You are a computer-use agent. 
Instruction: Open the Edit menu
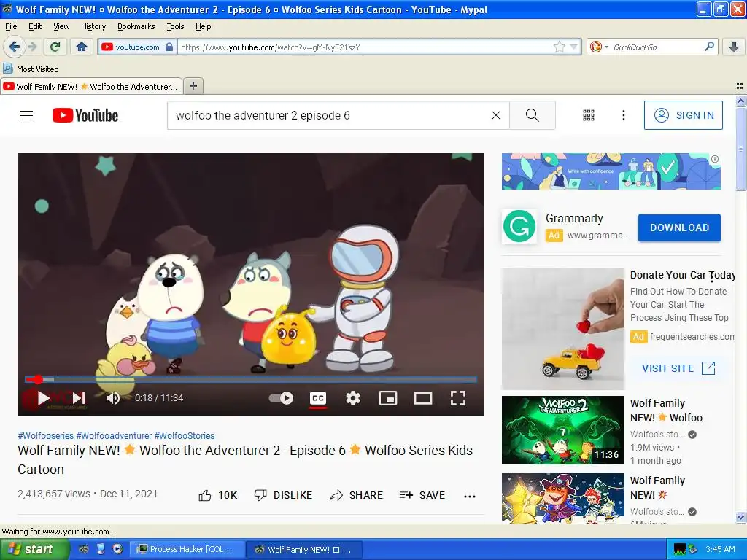tap(35, 26)
